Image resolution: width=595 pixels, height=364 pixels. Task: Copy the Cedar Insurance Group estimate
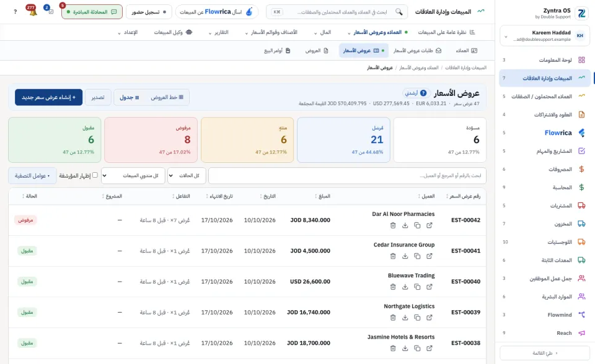click(417, 256)
